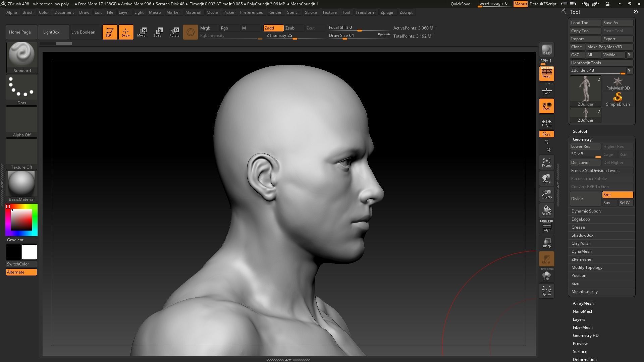Screen dimensions: 644x362
Task: Adjust the Draw Size slider
Action: point(359,36)
